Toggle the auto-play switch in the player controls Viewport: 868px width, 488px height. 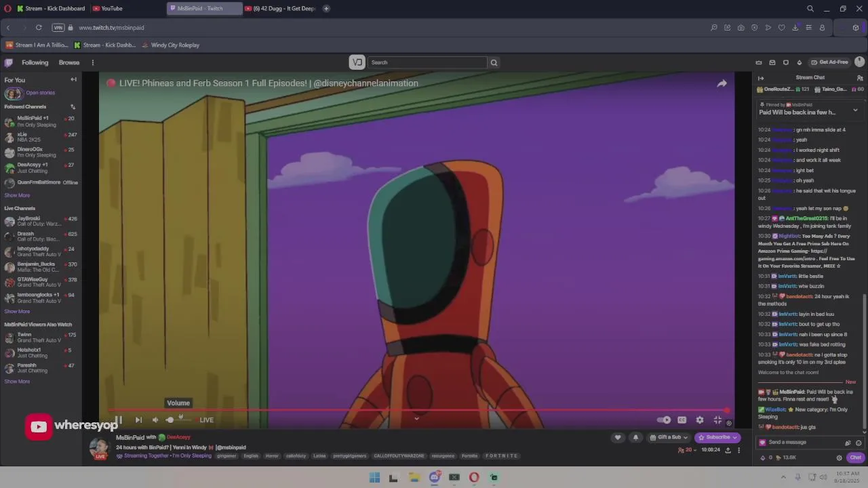pos(663,420)
